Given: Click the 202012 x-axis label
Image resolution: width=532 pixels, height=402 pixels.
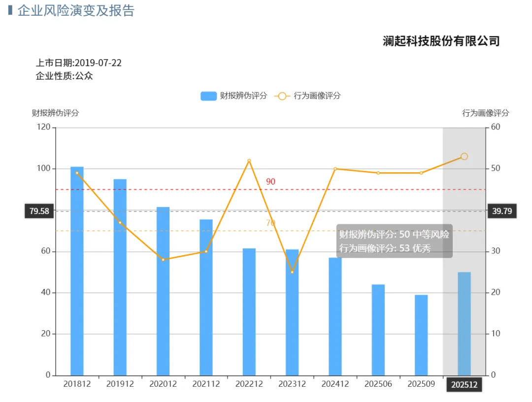Looking at the screenshot, I should 163,384.
